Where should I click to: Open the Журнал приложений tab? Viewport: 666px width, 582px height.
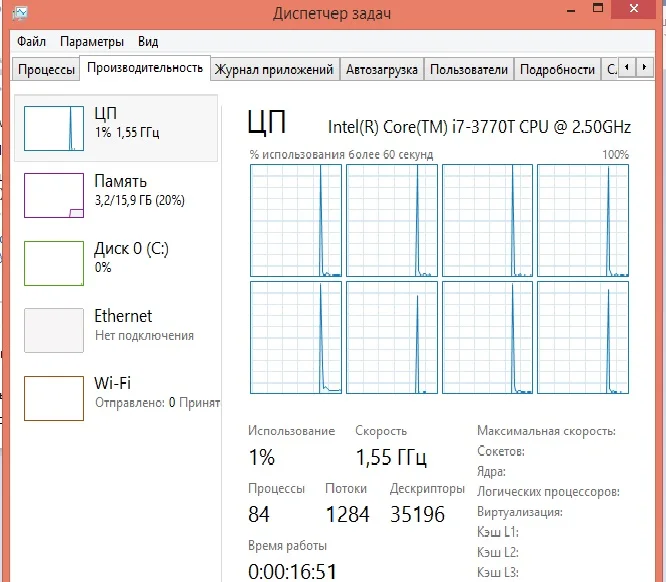click(x=274, y=69)
